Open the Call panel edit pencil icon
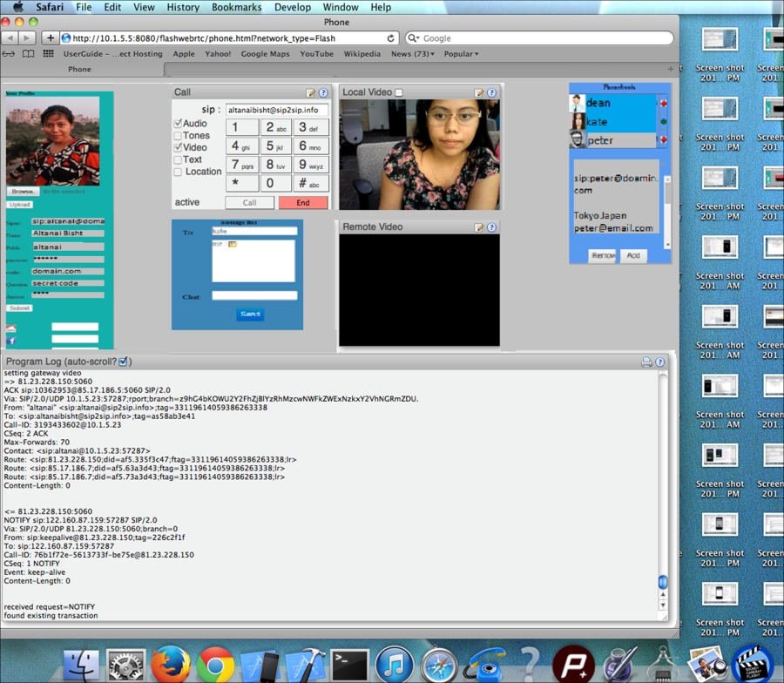Image resolution: width=784 pixels, height=683 pixels. point(308,91)
